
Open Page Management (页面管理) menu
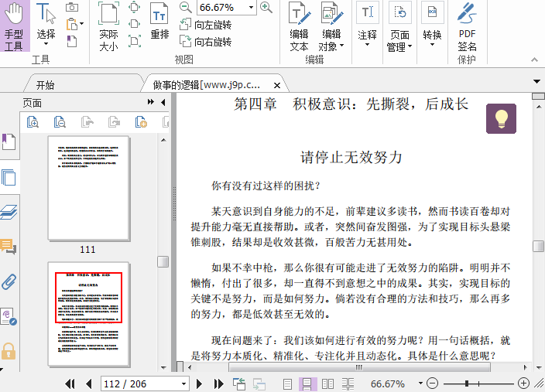399,27
